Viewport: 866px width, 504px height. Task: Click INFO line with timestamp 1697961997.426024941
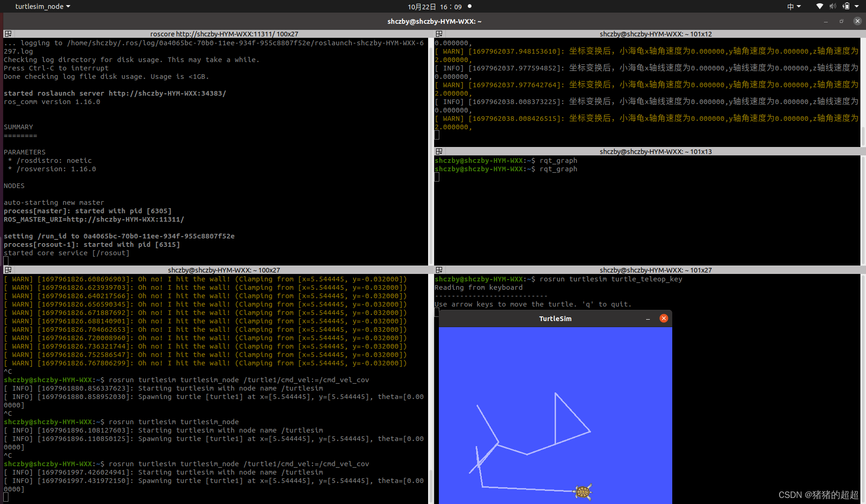(x=163, y=472)
